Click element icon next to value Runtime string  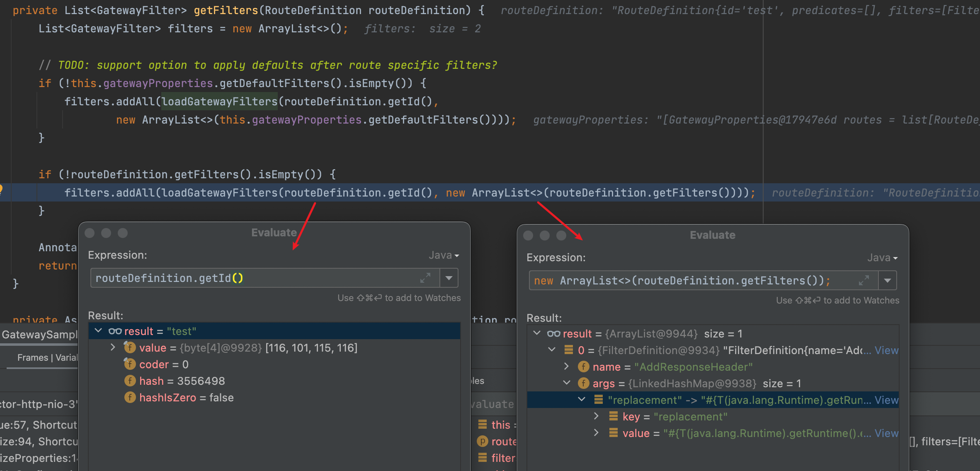click(x=613, y=433)
